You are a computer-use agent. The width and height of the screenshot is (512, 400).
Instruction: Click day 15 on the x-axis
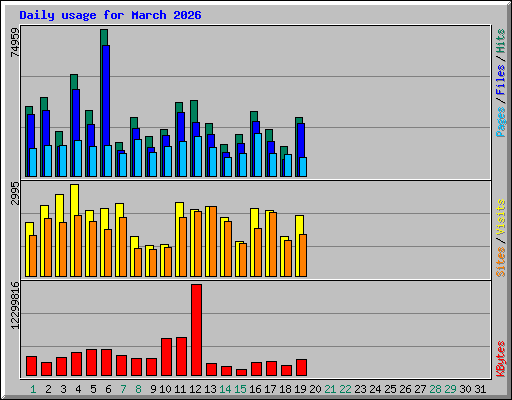(240, 389)
